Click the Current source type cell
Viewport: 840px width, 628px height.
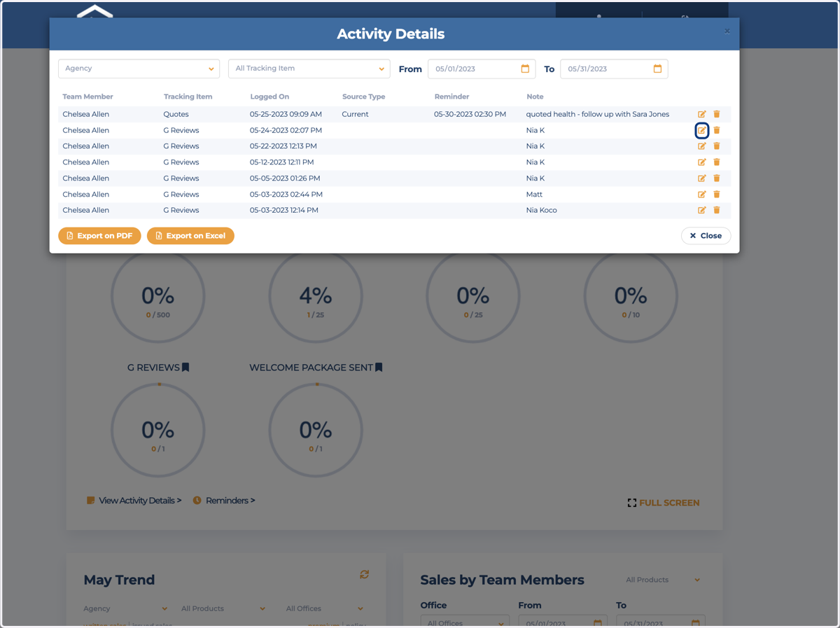click(355, 114)
